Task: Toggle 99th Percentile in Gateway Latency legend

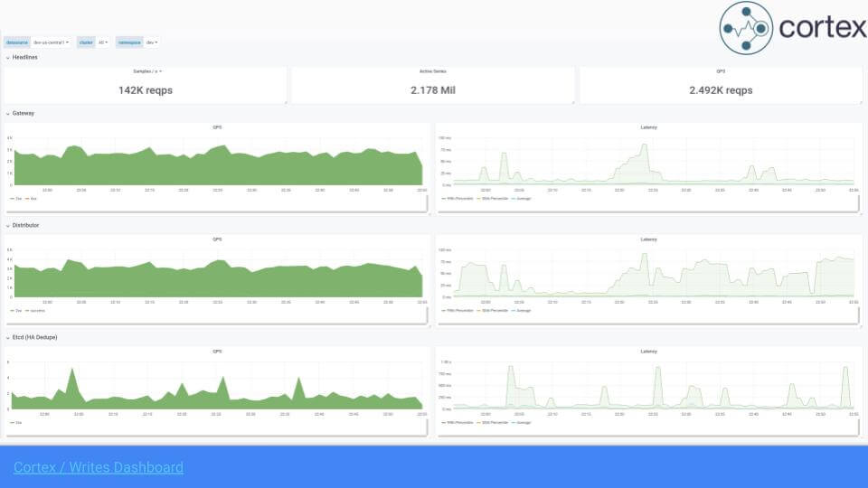Action: coord(458,198)
